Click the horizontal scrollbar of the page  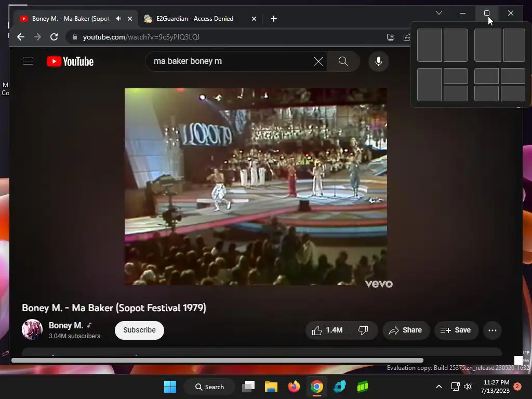click(x=217, y=361)
